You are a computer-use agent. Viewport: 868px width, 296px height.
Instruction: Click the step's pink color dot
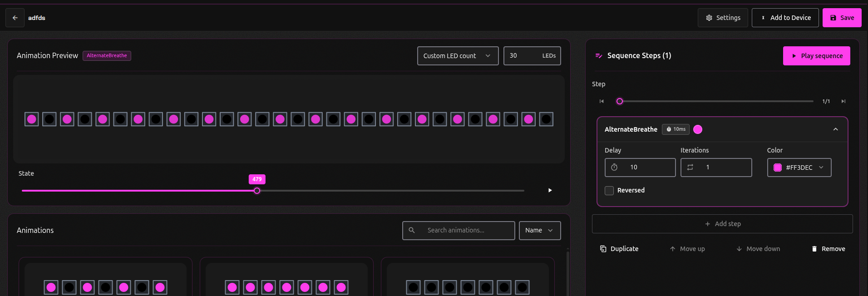tap(698, 129)
